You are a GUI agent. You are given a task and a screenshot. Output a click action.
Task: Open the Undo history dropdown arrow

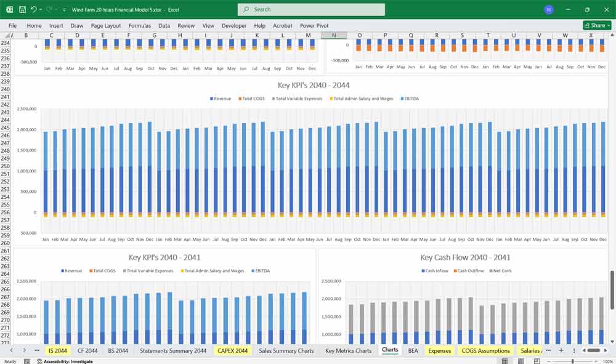point(42,9)
